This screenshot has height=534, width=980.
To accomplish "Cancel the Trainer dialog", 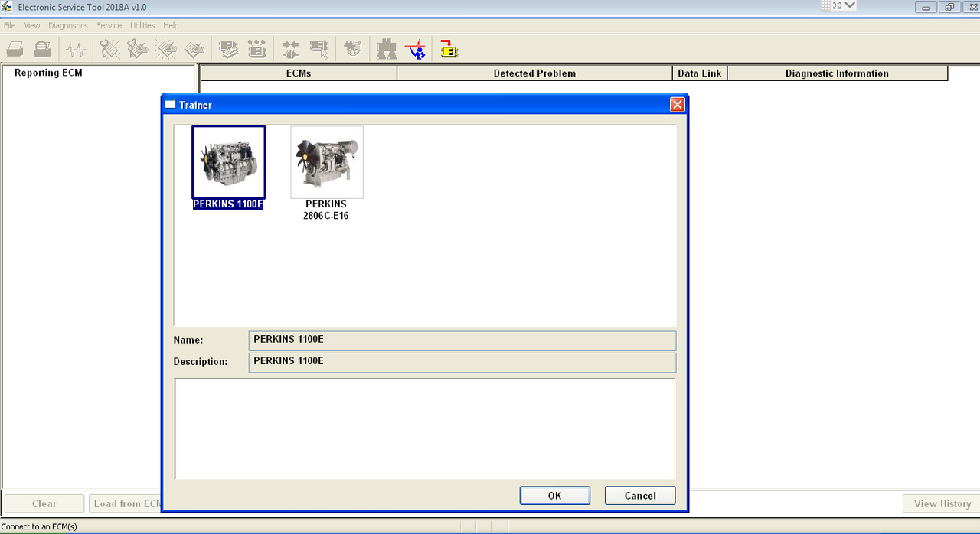I will pos(640,496).
